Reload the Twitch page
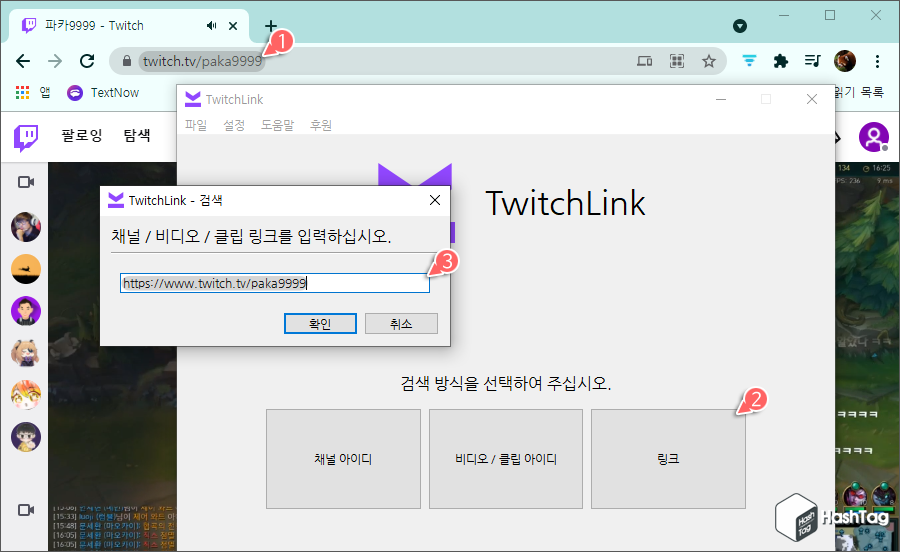Screen dimensions: 900x552 pyautogui.click(x=87, y=61)
